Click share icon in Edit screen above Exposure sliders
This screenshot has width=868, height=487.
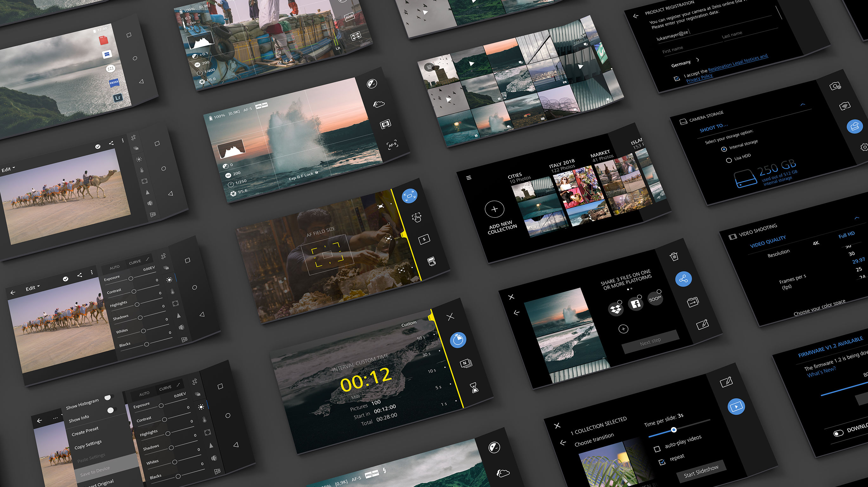click(x=80, y=275)
